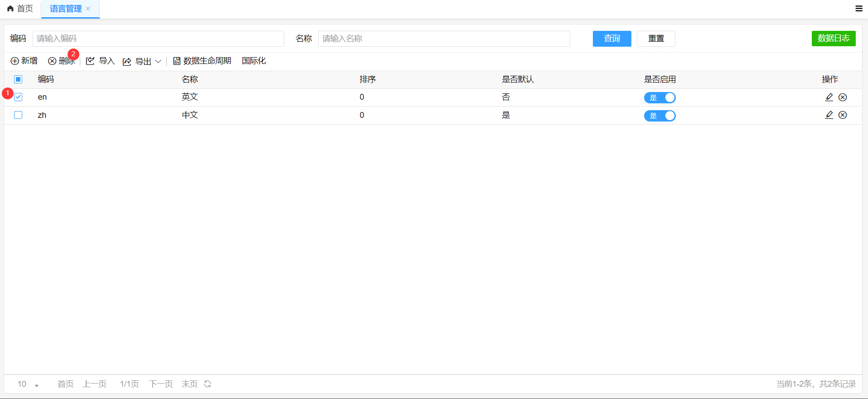
Task: Open 数据生命周期 from the toolbar
Action: tap(202, 61)
